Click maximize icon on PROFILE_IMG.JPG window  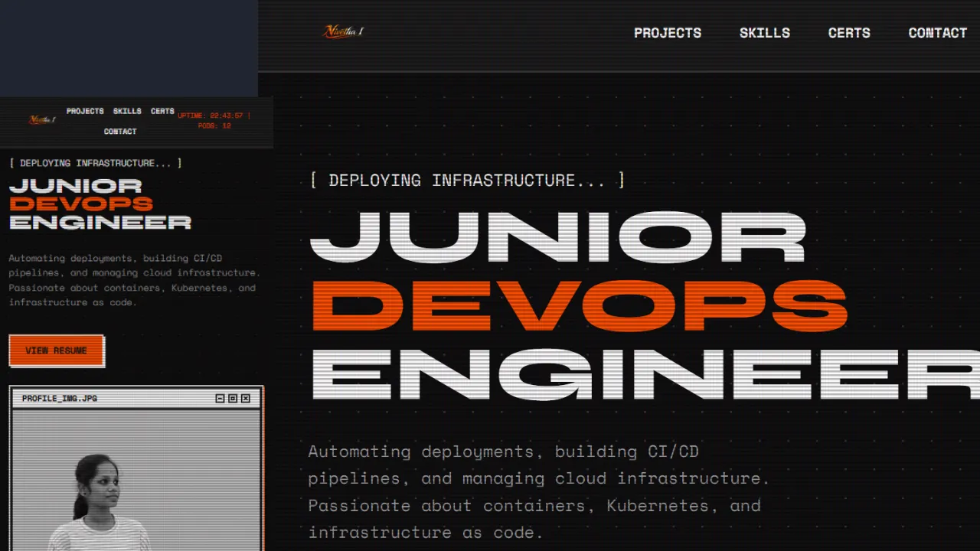(x=233, y=399)
